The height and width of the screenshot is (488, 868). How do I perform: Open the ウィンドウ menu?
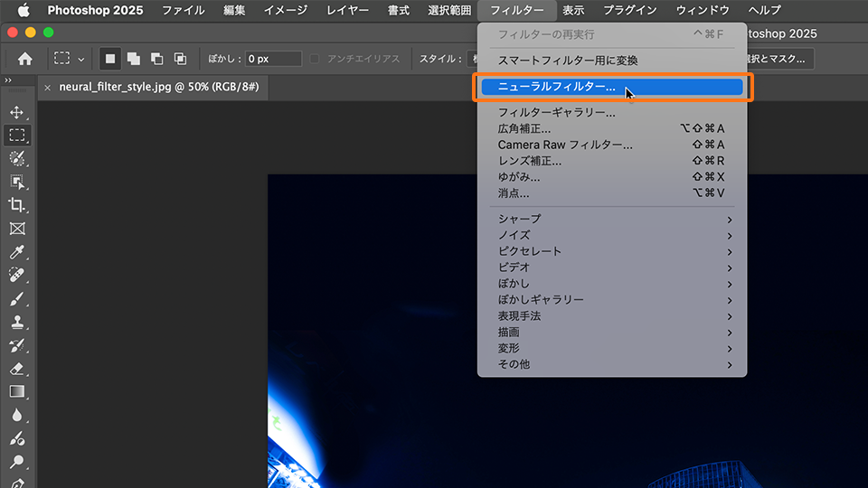click(x=703, y=10)
